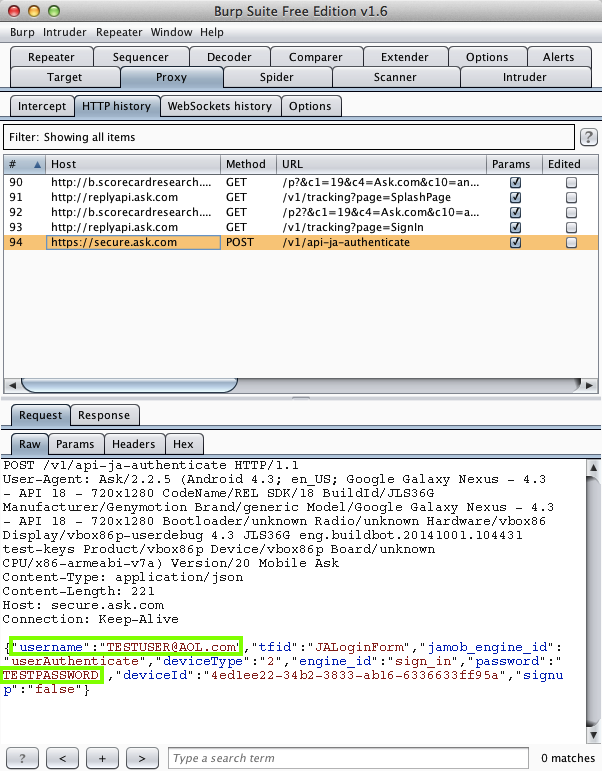Click the plus search options button

102,758
